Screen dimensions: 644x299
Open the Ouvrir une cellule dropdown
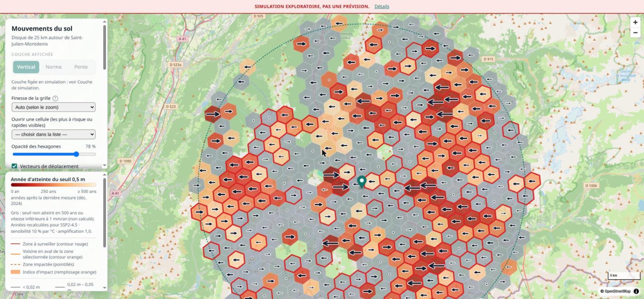[x=53, y=134]
